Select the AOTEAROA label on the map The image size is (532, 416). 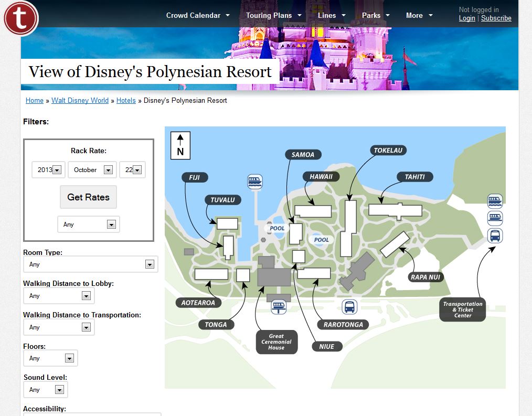coord(198,303)
